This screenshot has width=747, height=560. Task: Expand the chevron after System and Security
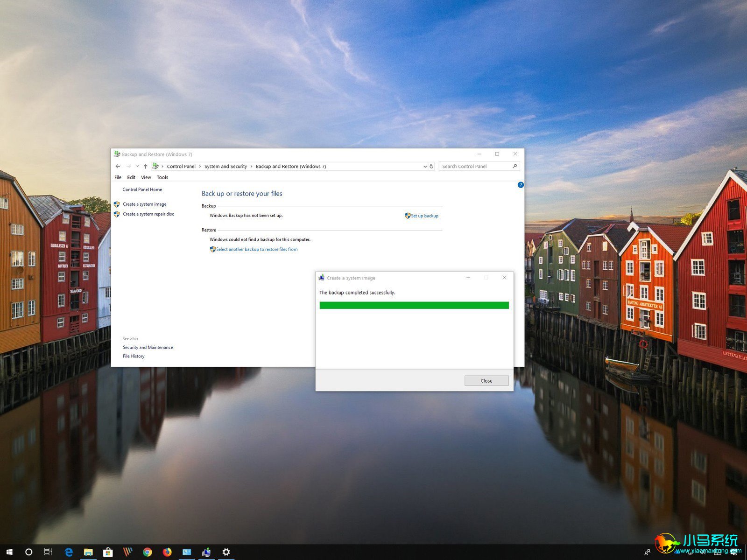(x=251, y=167)
